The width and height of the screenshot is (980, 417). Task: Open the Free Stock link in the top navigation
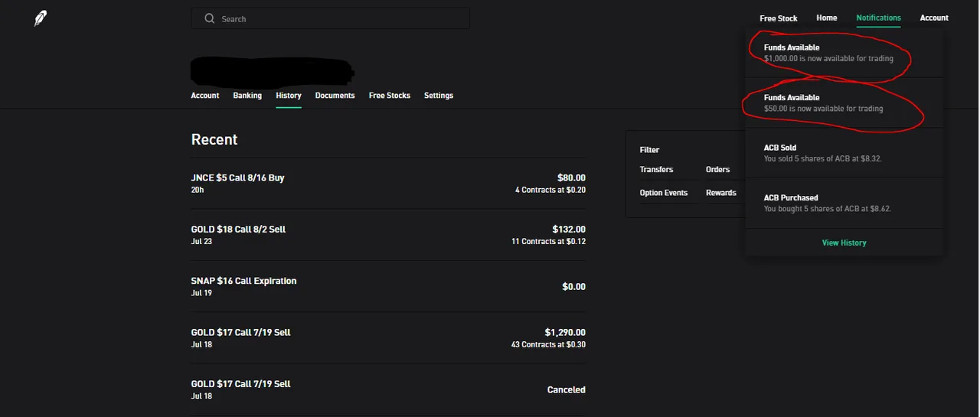pos(779,18)
